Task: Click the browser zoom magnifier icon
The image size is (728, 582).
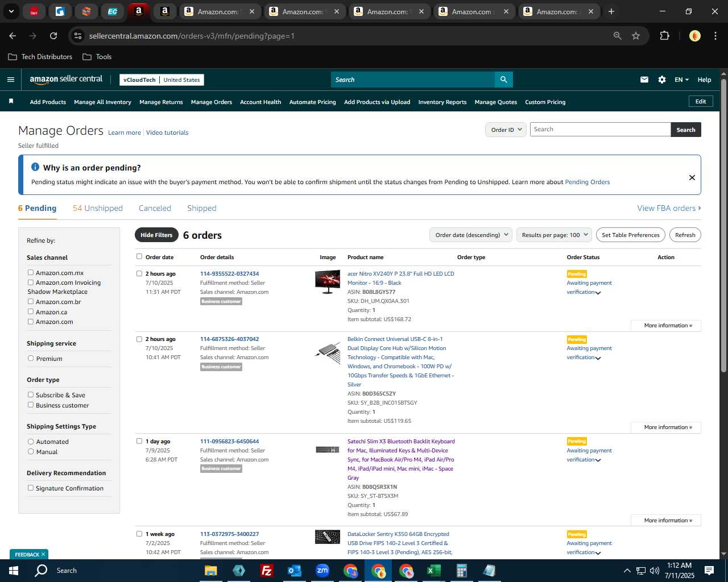Action: pyautogui.click(x=618, y=36)
